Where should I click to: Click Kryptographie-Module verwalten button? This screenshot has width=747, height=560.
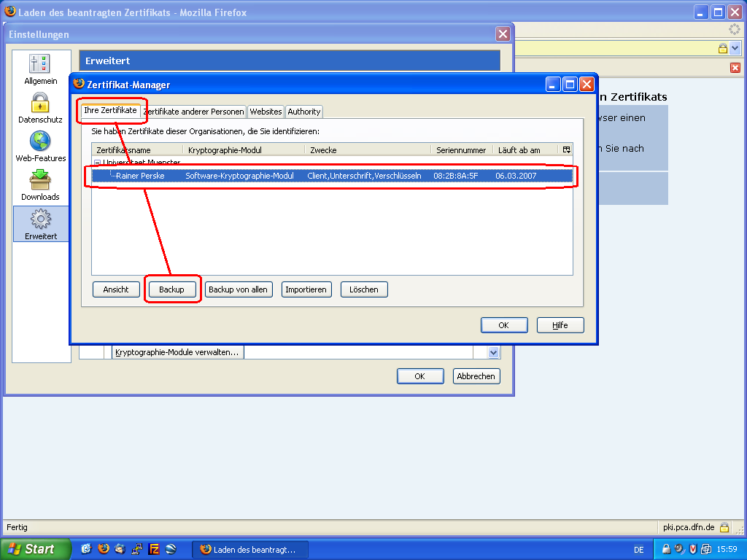pos(177,352)
